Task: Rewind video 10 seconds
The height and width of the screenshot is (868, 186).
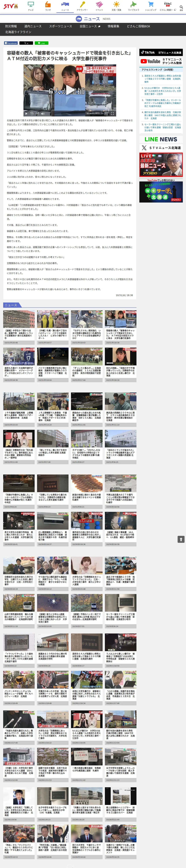Action: [32, 114]
